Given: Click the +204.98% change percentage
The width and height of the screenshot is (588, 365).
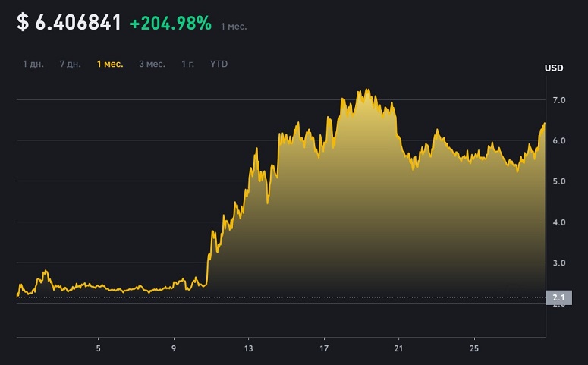Looking at the screenshot, I should coord(171,23).
